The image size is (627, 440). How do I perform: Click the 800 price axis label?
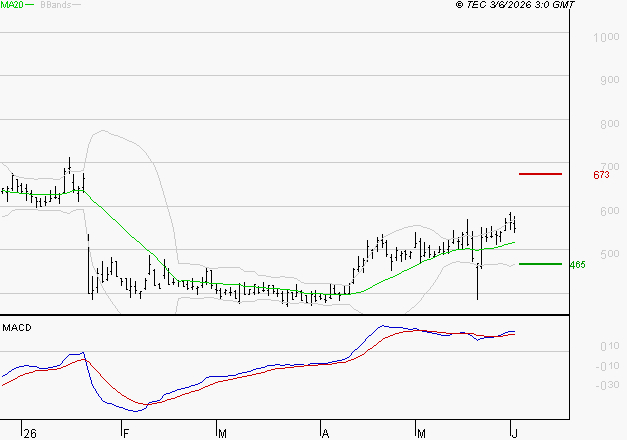coord(610,124)
